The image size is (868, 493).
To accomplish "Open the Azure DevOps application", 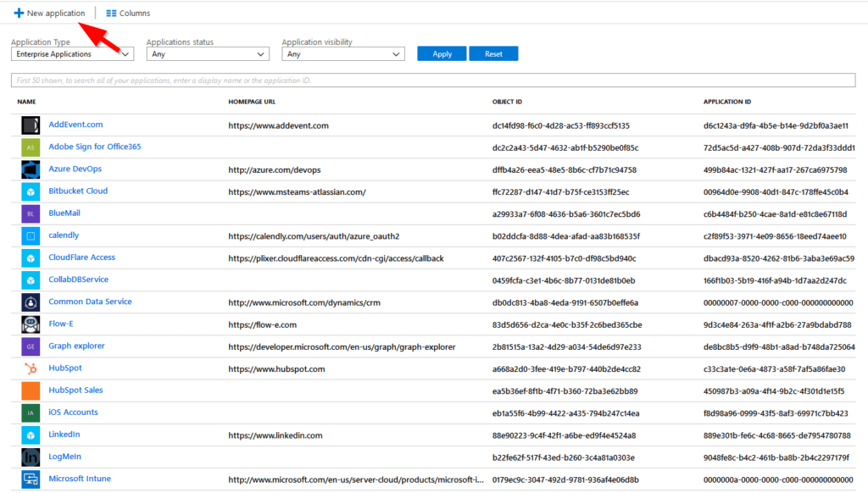I will point(75,169).
